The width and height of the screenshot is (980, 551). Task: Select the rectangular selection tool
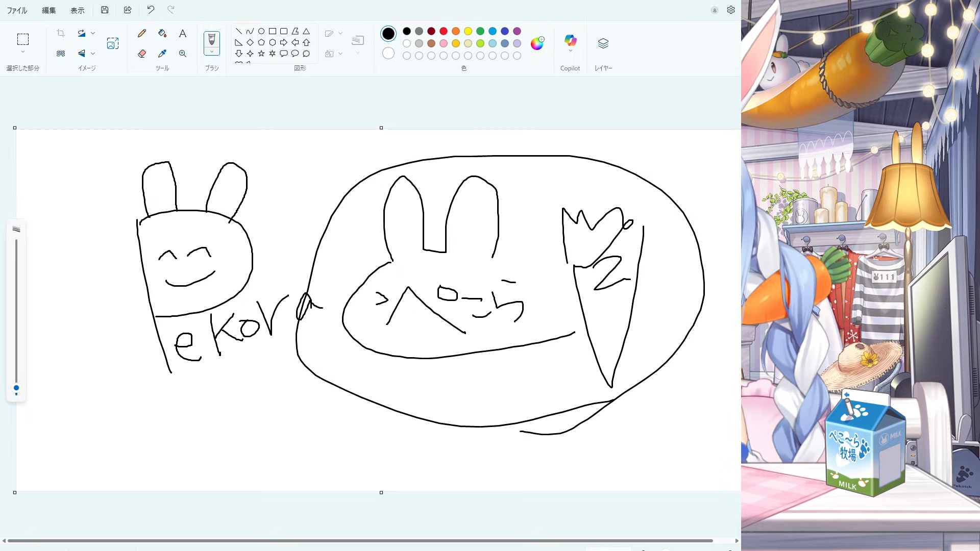pyautogui.click(x=23, y=39)
